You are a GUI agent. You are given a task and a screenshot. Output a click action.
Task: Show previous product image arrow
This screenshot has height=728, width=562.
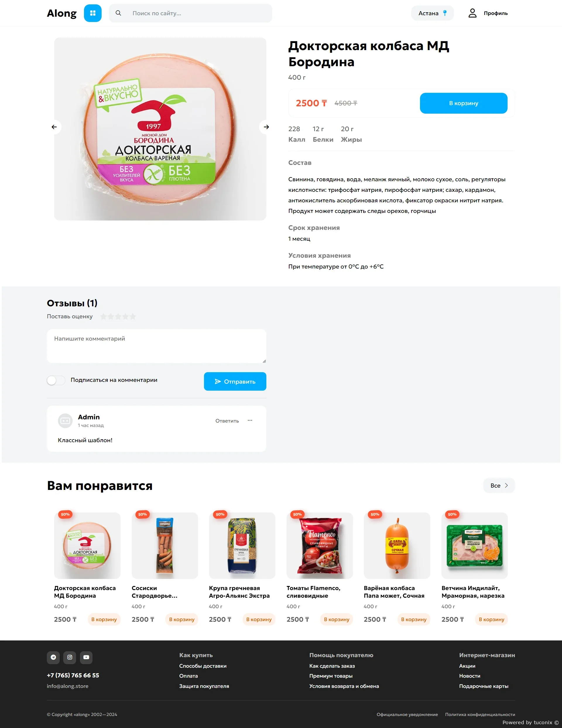tap(54, 127)
